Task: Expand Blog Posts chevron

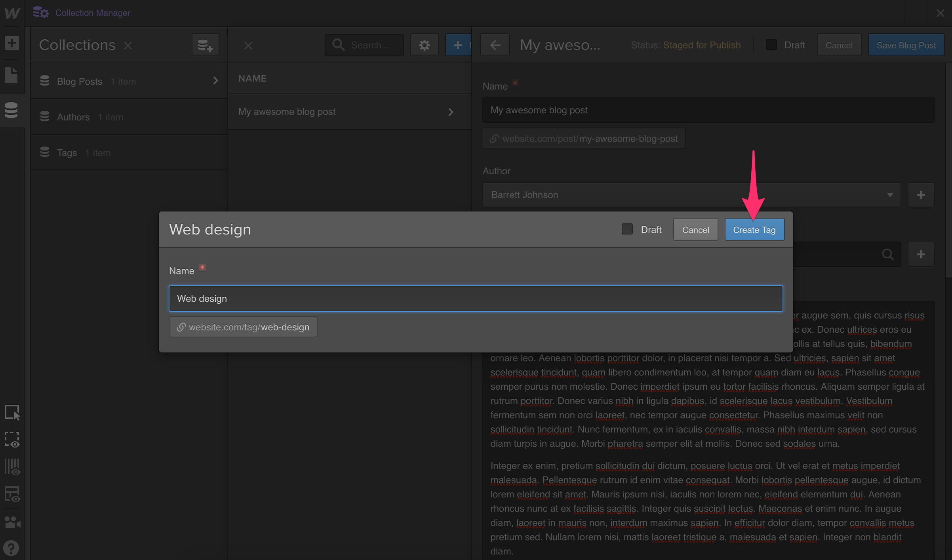Action: [215, 81]
